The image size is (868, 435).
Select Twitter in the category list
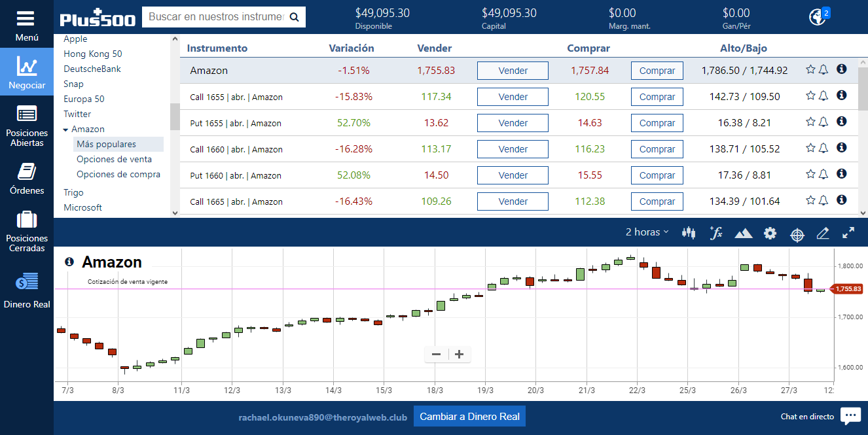(x=77, y=114)
